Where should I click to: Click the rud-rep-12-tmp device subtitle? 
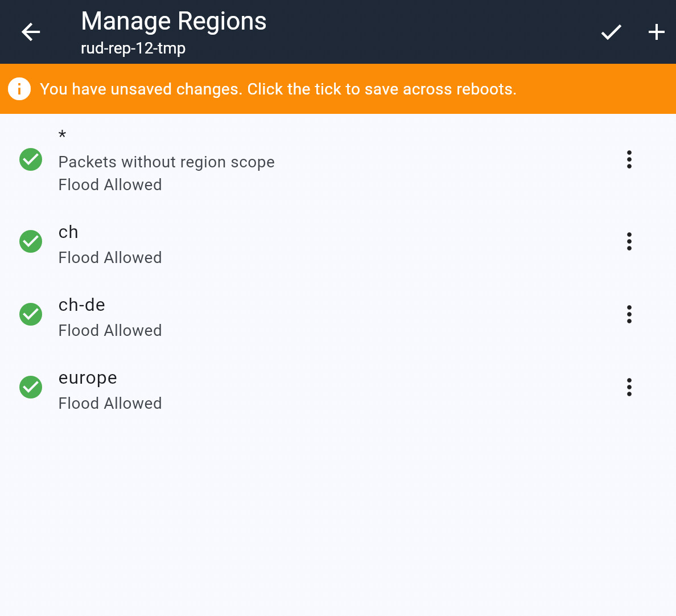click(x=133, y=48)
